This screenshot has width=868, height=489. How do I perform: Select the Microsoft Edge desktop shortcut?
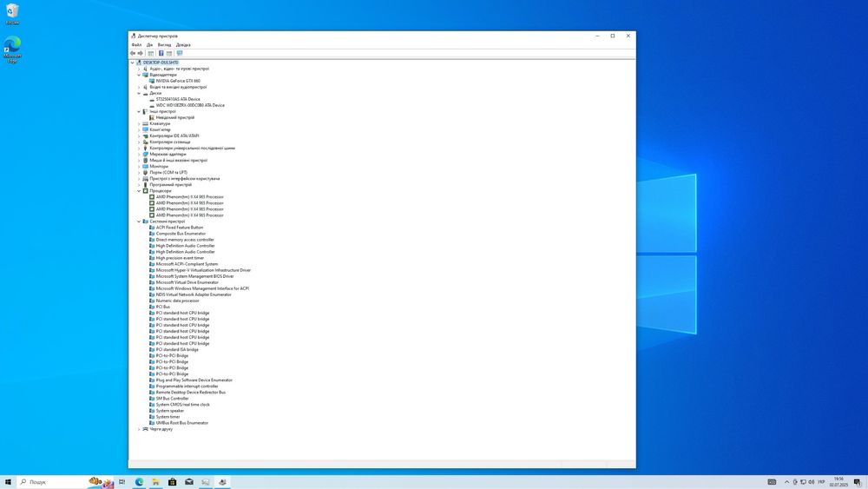(12, 50)
